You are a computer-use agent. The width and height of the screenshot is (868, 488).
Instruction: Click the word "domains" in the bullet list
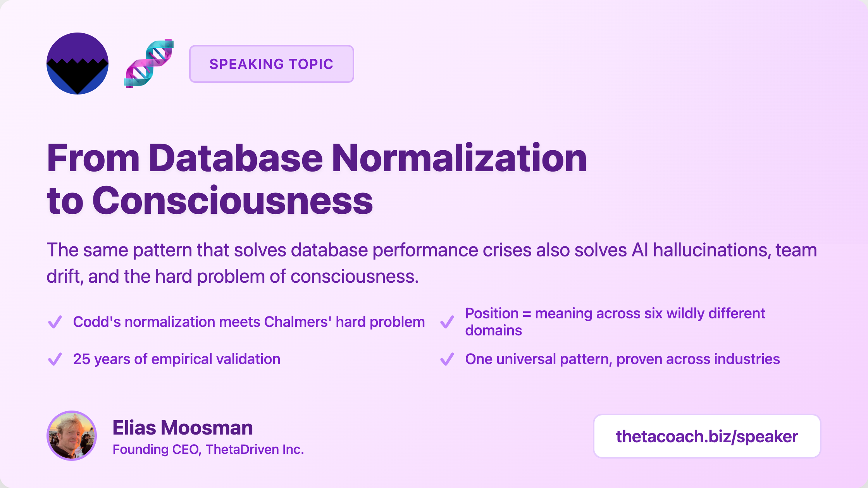click(x=493, y=330)
